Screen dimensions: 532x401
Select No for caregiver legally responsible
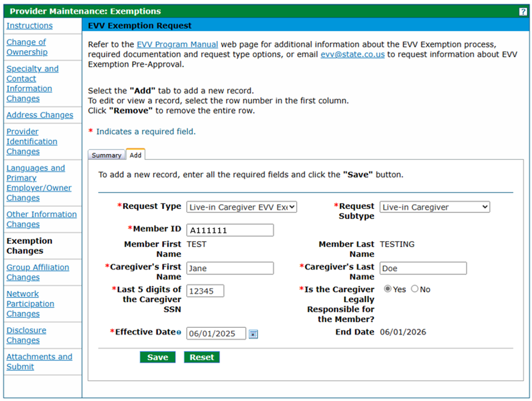point(415,289)
